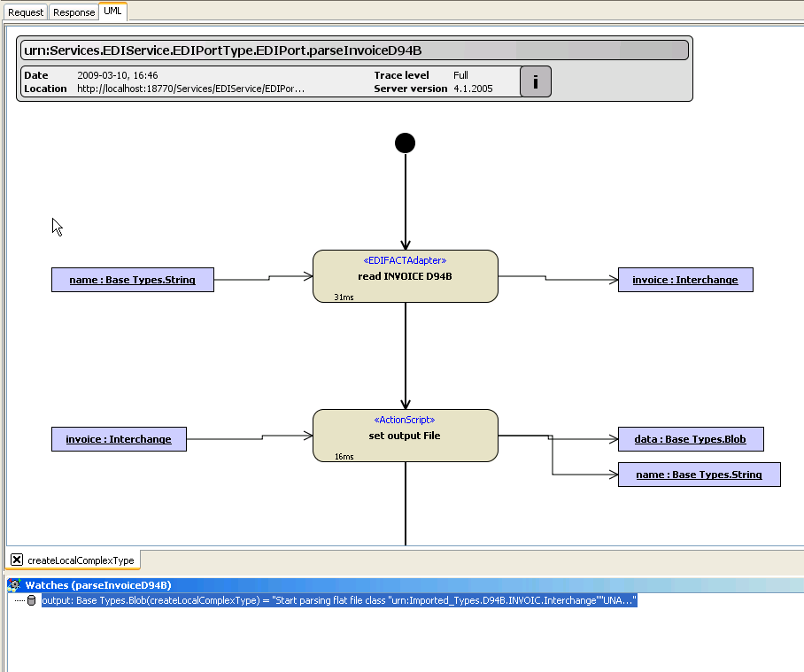
Task: Open the invoice : Interchange output node
Action: (x=684, y=279)
